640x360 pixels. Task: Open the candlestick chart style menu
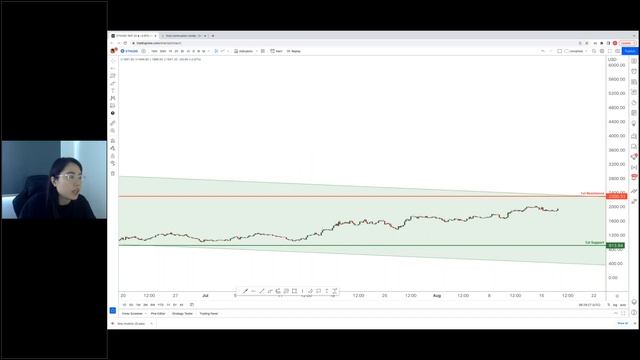point(216,51)
